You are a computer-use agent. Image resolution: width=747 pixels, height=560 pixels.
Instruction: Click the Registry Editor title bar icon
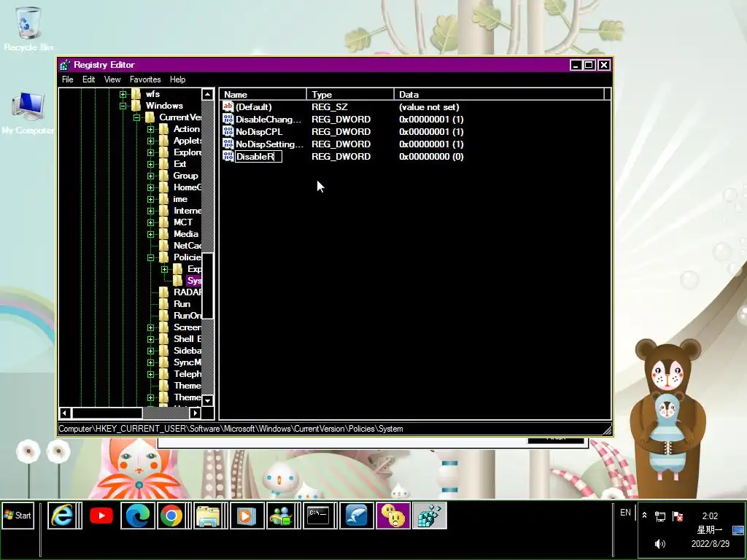[x=65, y=65]
